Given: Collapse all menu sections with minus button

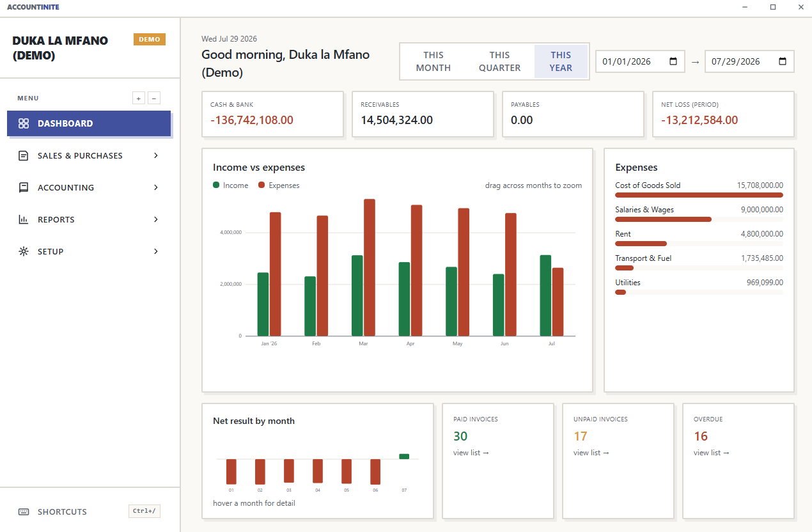Looking at the screenshot, I should tap(154, 98).
